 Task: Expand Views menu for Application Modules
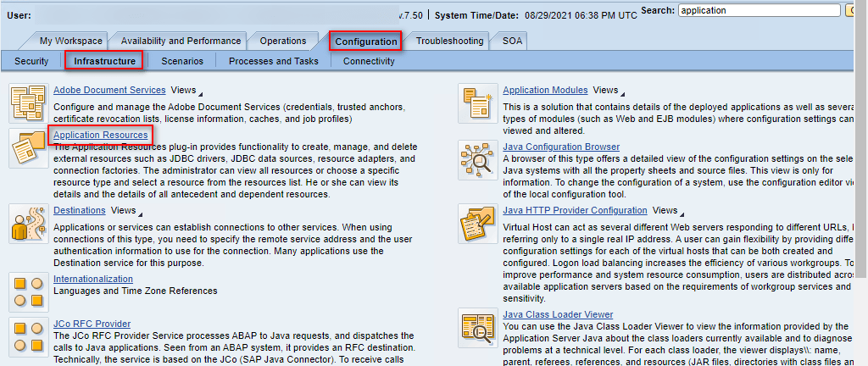[x=609, y=91]
